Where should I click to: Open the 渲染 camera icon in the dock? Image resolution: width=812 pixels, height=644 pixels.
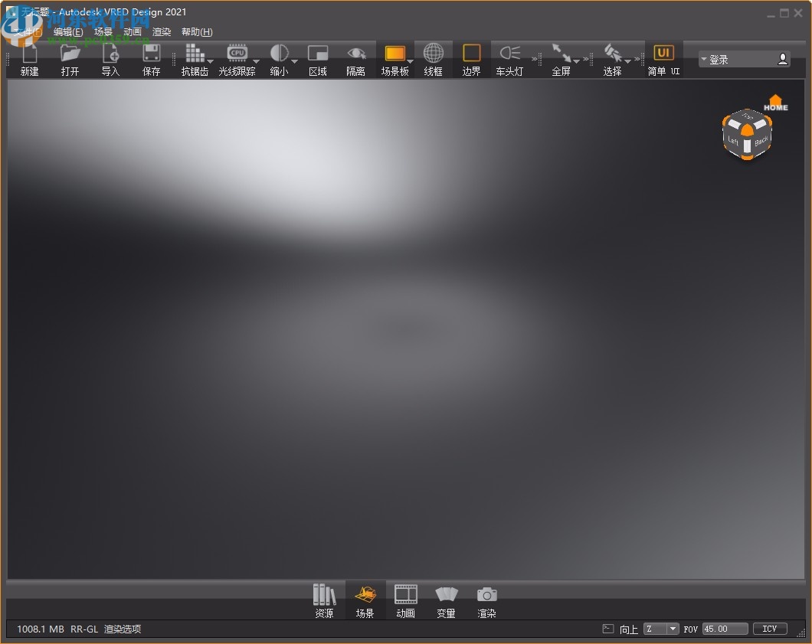pyautogui.click(x=486, y=600)
